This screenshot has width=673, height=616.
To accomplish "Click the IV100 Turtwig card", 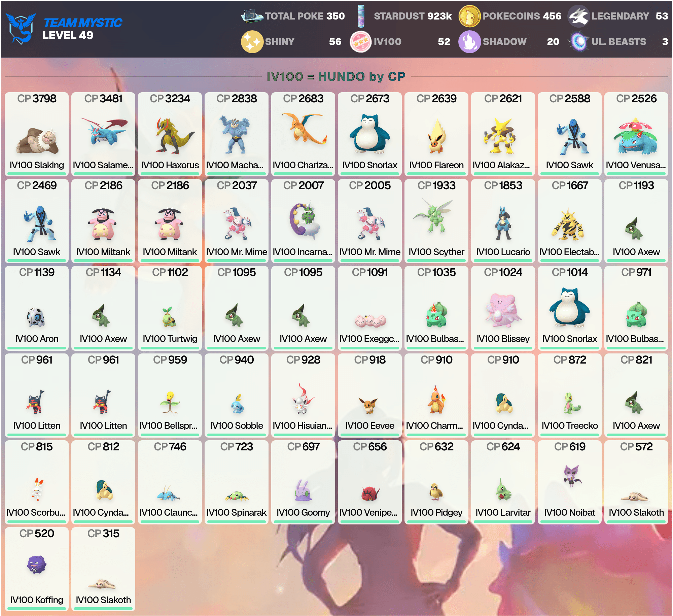I will [x=170, y=308].
